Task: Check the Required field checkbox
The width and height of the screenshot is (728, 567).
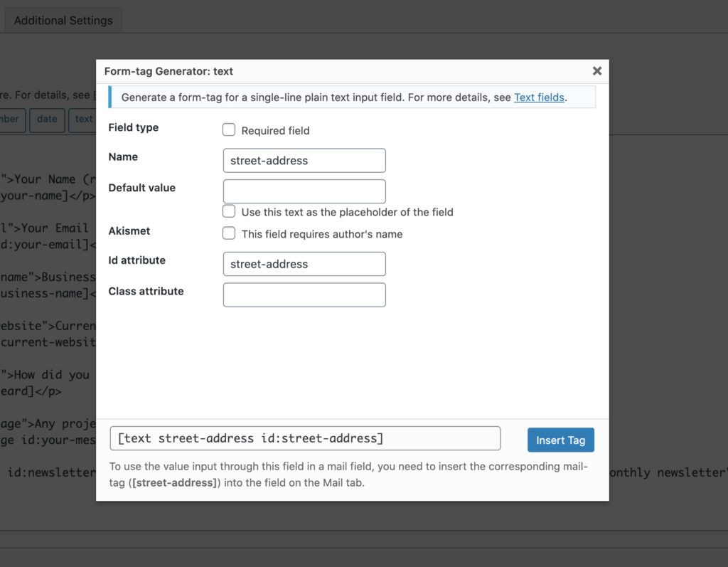Action: [229, 129]
